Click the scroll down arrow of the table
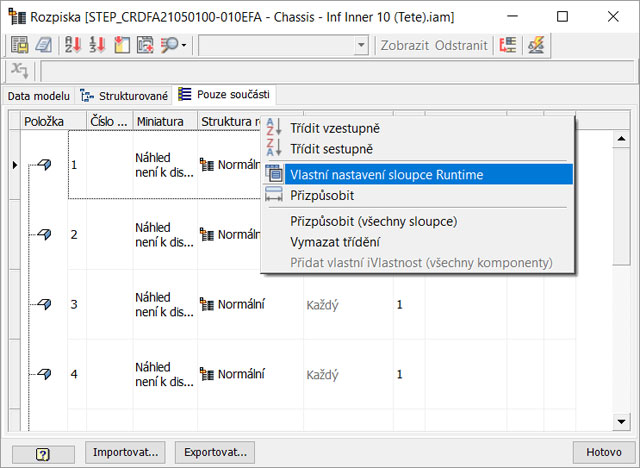The height and width of the screenshot is (468, 640). click(621, 422)
